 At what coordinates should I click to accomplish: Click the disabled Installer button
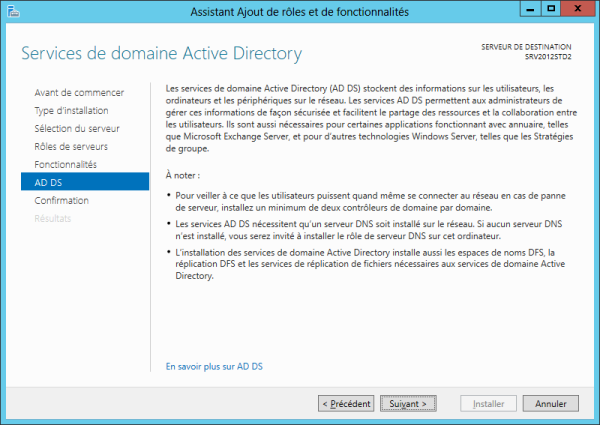click(487, 403)
